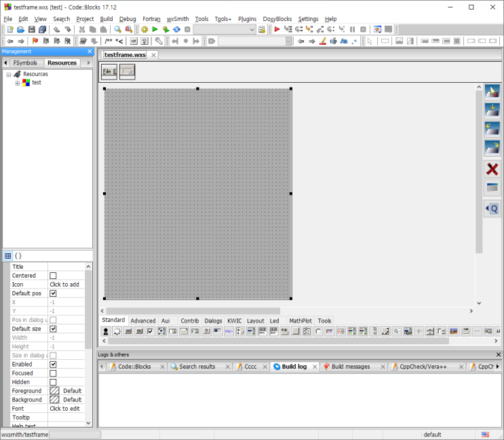The image size is (504, 440).
Task: Click the menu bar editor tool button
Action: click(x=109, y=71)
